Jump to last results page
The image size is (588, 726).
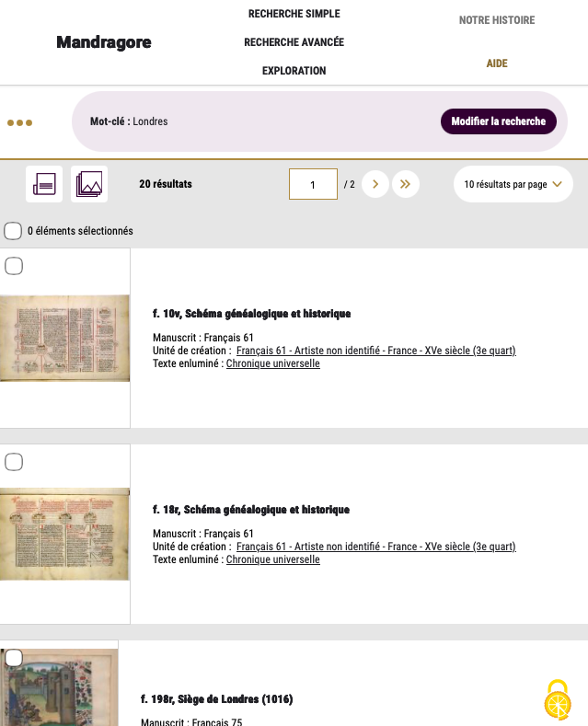coord(406,184)
